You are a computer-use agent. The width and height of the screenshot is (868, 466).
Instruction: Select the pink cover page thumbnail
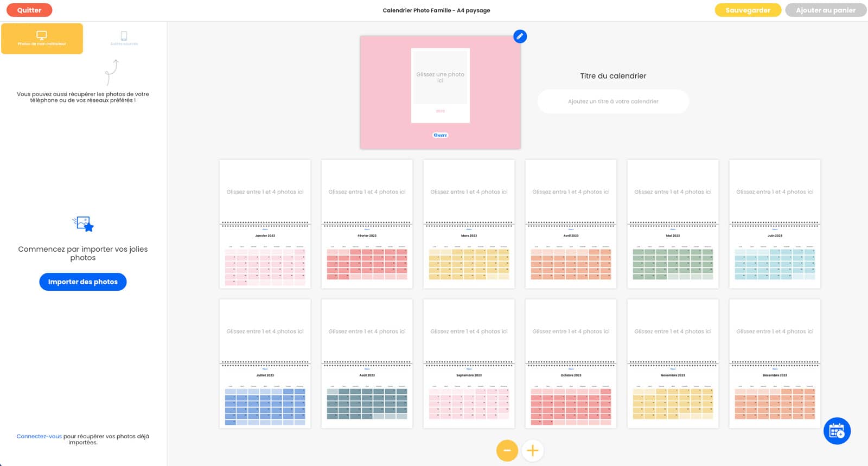440,92
